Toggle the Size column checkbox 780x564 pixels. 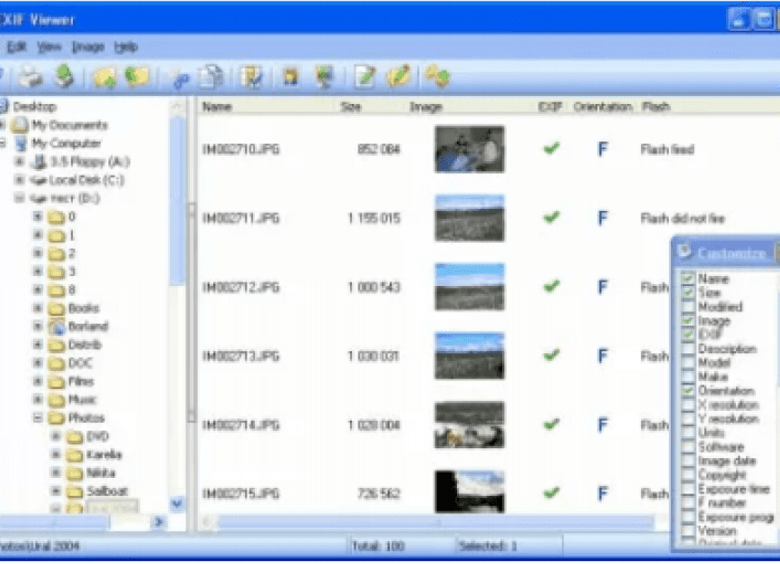click(x=688, y=292)
